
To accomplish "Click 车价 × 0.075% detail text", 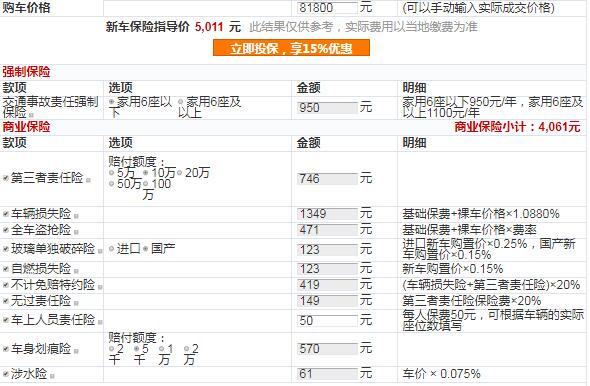I will pyautogui.click(x=441, y=374).
